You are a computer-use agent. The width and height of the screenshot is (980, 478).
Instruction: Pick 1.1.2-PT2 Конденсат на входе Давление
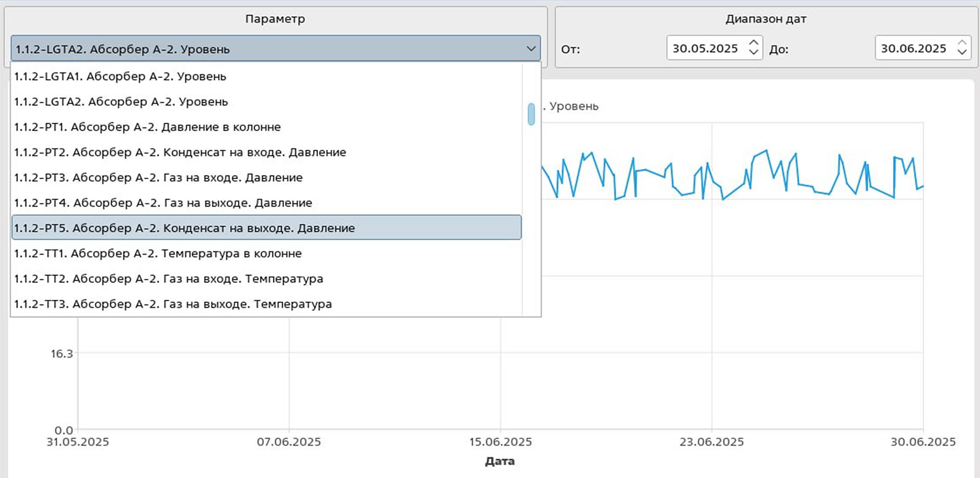pyautogui.click(x=180, y=152)
